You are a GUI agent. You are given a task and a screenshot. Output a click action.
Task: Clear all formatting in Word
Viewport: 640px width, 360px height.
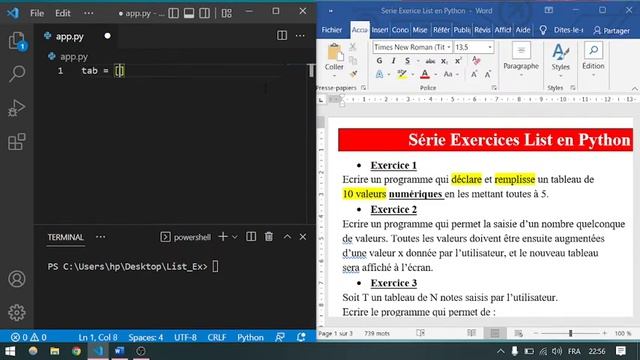pos(476,61)
